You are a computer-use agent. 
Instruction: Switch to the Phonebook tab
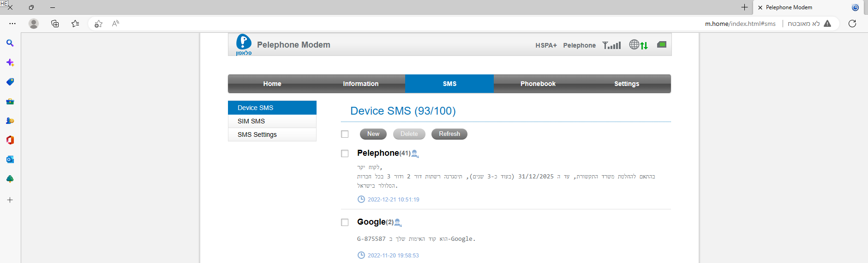coord(538,84)
